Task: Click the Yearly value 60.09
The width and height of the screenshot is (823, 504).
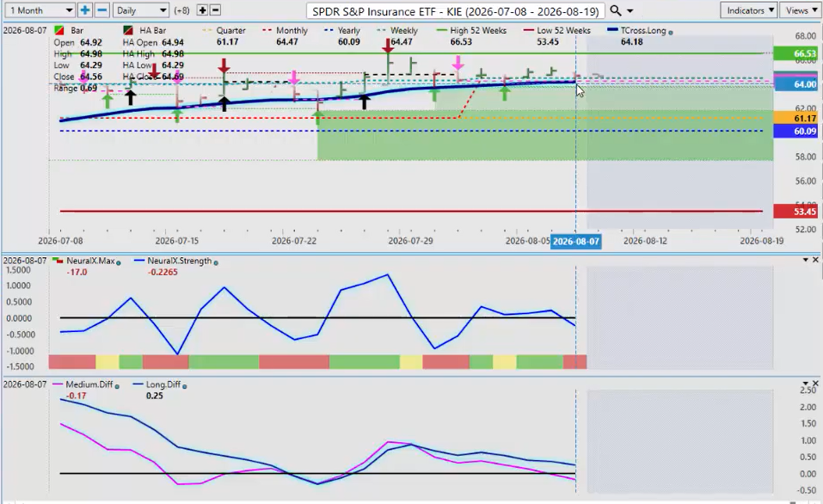Action: pos(349,42)
